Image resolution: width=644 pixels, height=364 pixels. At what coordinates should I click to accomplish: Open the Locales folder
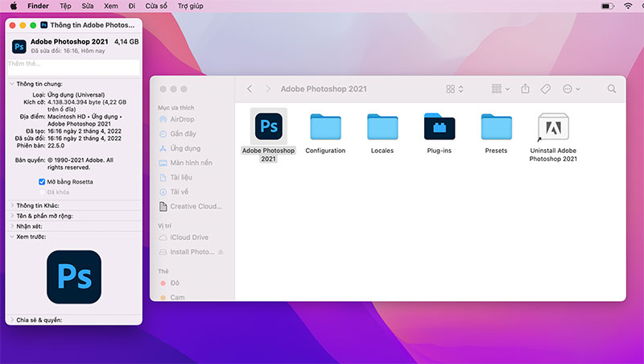click(382, 127)
